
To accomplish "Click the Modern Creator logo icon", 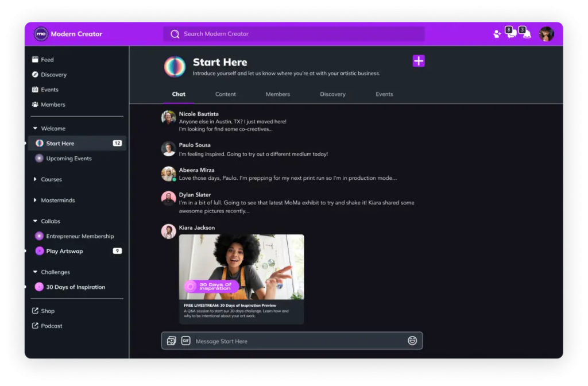I will click(x=41, y=34).
